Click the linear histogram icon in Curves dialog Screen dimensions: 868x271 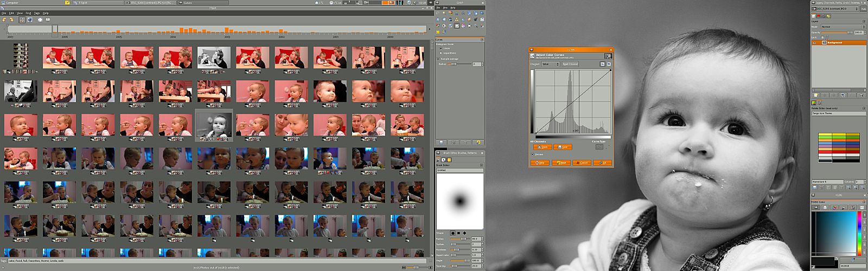602,64
